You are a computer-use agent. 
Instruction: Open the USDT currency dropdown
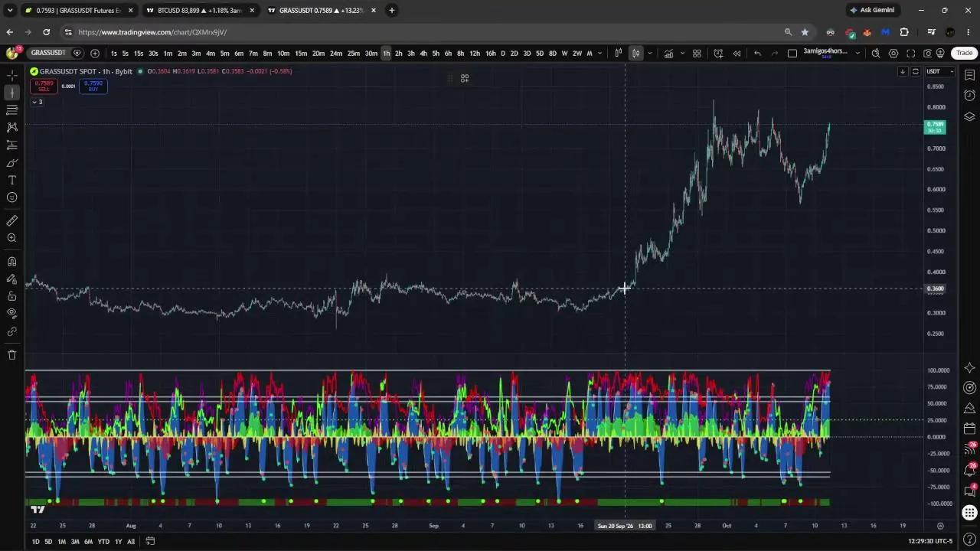click(x=939, y=71)
